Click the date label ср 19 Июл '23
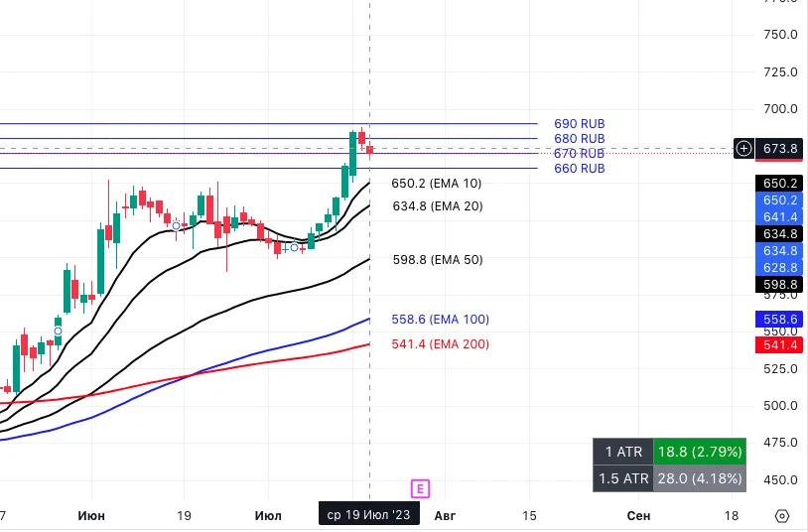Screen dimensions: 808x532 (369, 515)
